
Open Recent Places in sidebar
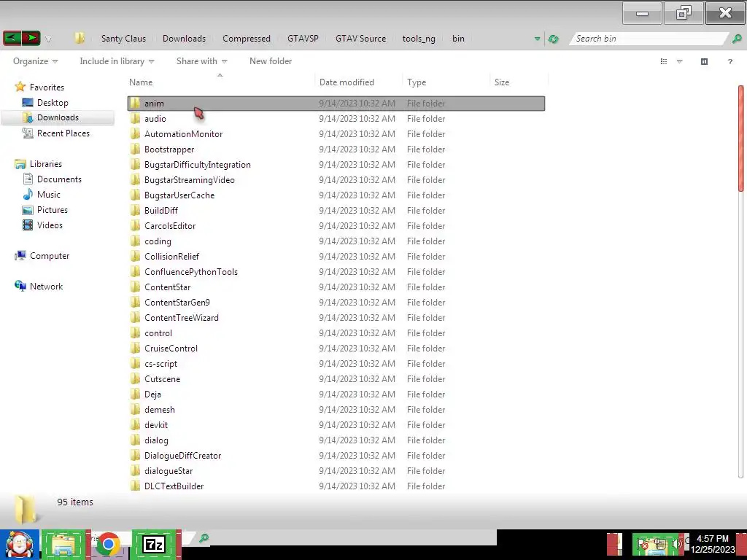(x=63, y=133)
